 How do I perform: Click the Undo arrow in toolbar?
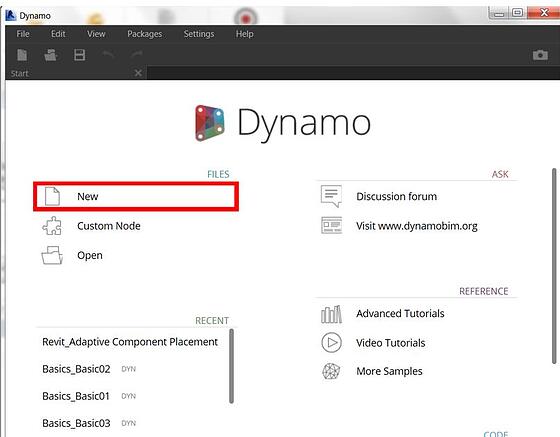(108, 55)
